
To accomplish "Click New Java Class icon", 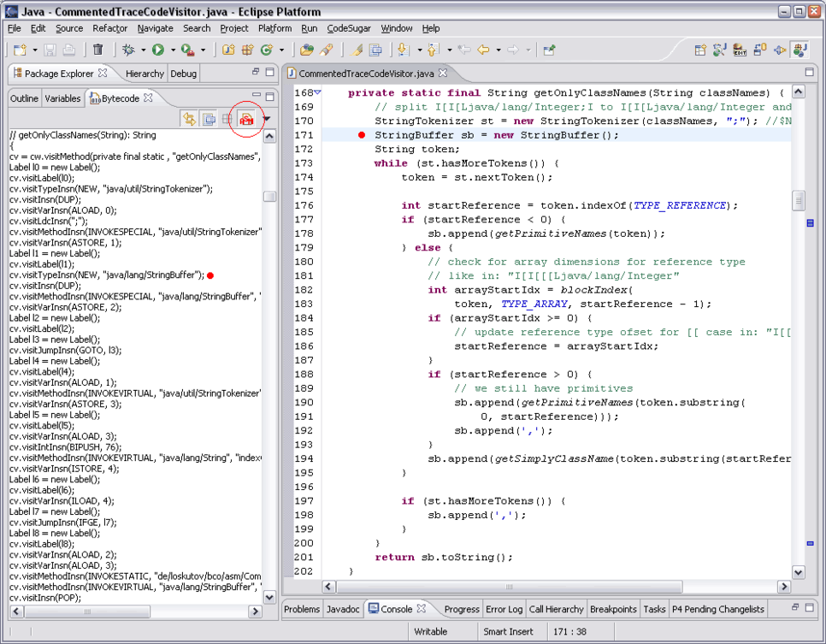I will 267,50.
